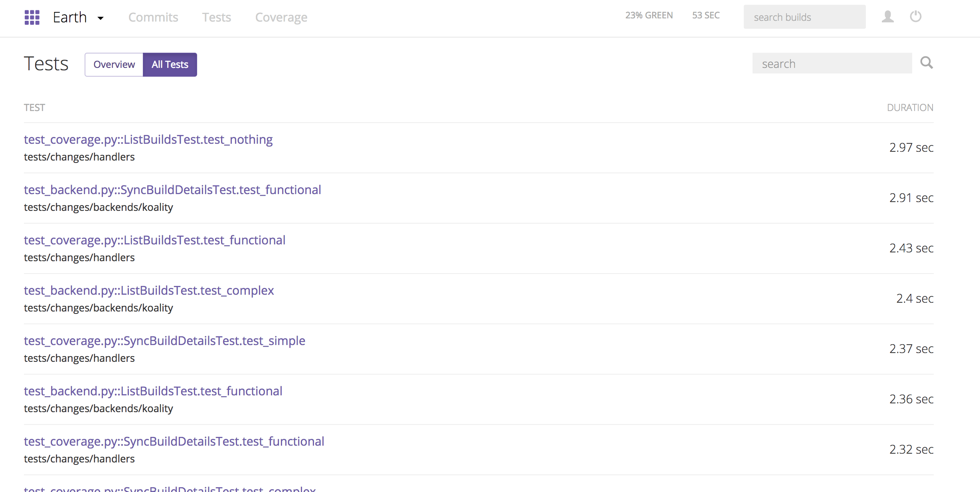This screenshot has width=980, height=492.
Task: Open the Commits tab
Action: [153, 18]
